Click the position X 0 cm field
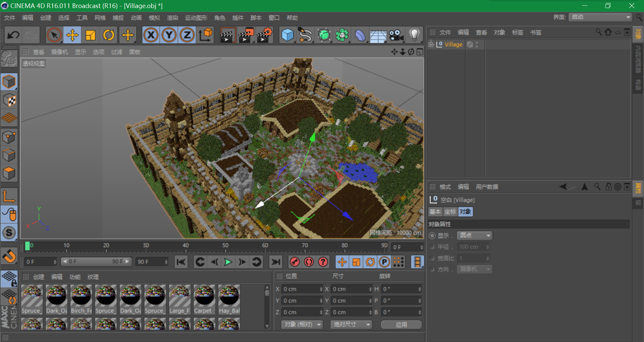Viewport: 644px width, 342px height. [302, 289]
